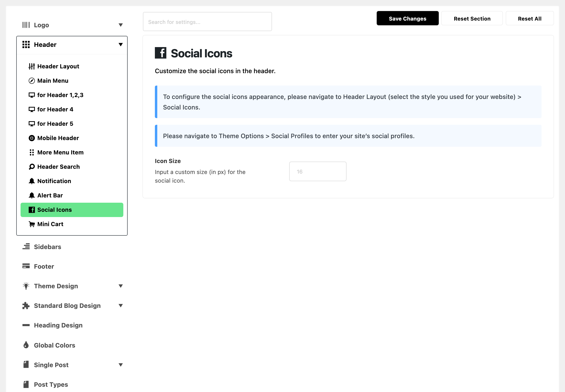Screen dimensions: 565x392
Task: Open the Footer section
Action: click(x=72, y=267)
